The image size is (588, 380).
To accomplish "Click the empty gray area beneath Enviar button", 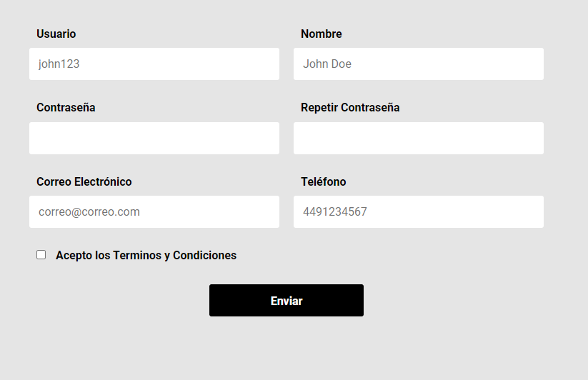I will 286,349.
